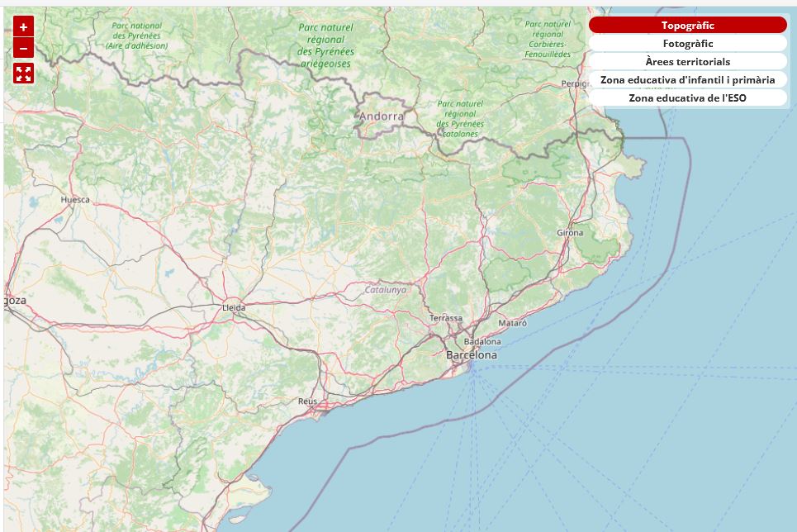
Task: Enable Zona educativa d'infantil i primària
Action: (x=687, y=80)
